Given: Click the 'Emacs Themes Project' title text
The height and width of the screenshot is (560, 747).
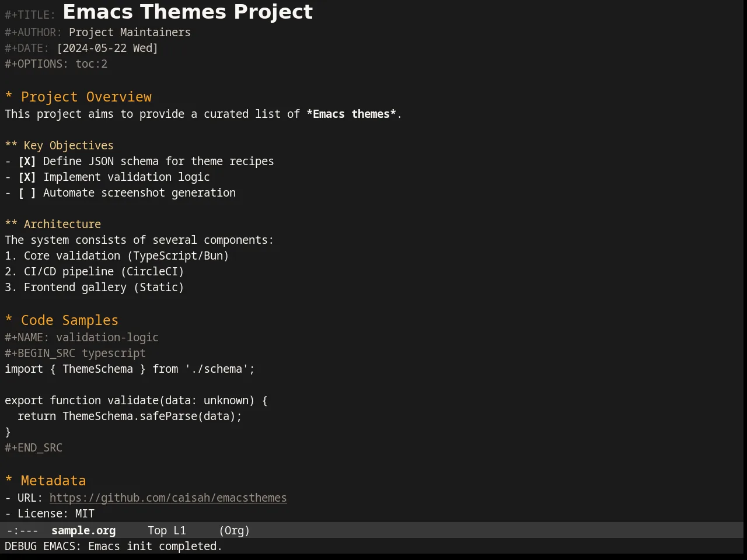Looking at the screenshot, I should click(188, 12).
